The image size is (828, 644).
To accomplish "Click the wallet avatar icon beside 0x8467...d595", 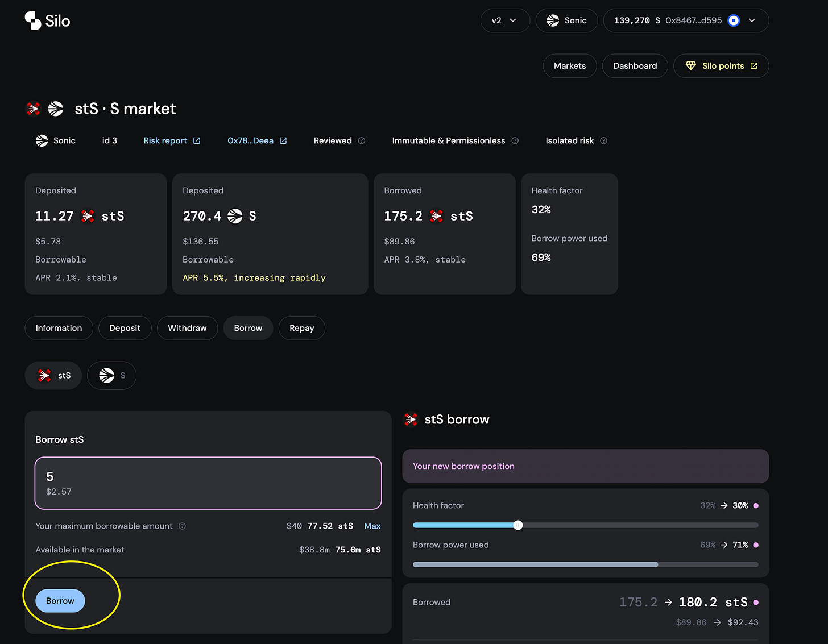I will tap(734, 20).
